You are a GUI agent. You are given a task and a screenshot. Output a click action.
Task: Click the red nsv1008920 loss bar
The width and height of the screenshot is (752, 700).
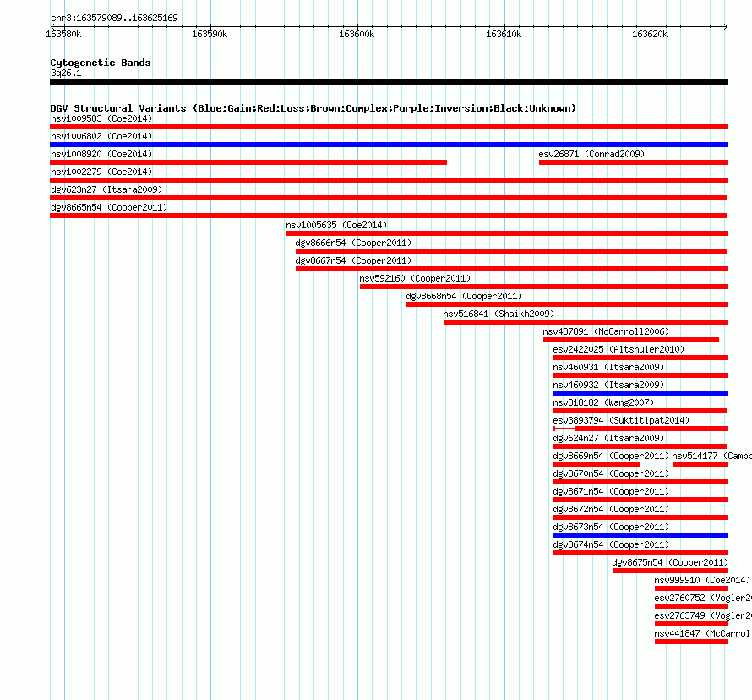tap(248, 162)
